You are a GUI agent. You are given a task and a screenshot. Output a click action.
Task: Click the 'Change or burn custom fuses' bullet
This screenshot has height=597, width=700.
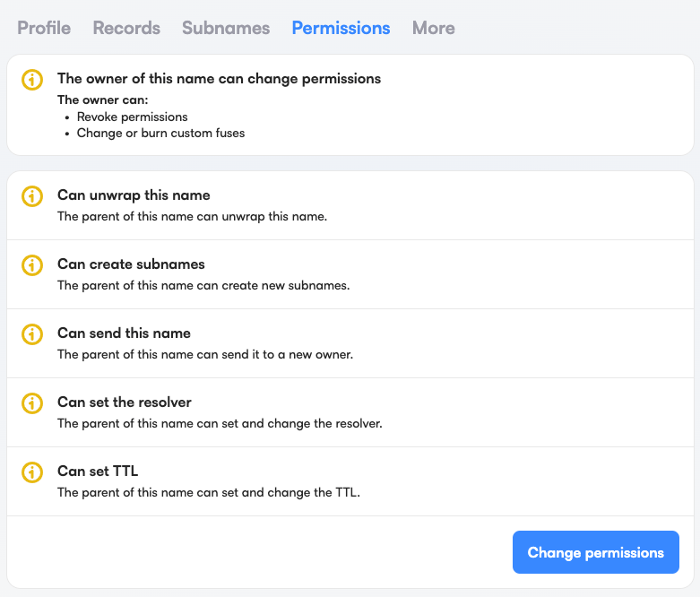click(160, 133)
